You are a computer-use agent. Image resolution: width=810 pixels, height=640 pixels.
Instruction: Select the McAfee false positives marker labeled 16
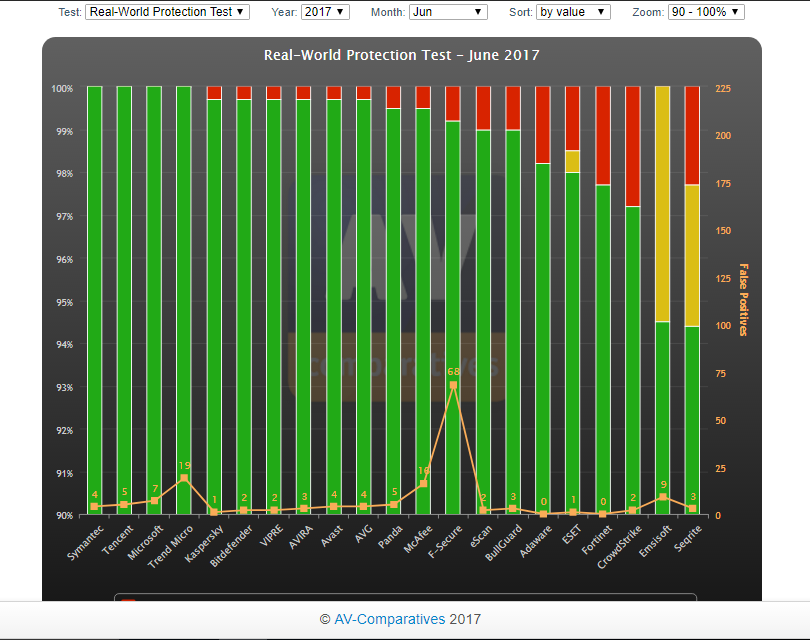[423, 484]
